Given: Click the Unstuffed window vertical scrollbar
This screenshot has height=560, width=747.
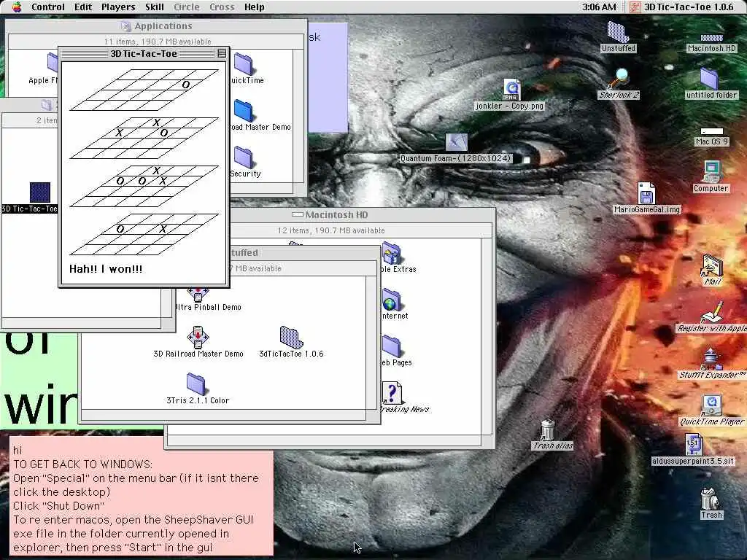Looking at the screenshot, I should [x=371, y=342].
